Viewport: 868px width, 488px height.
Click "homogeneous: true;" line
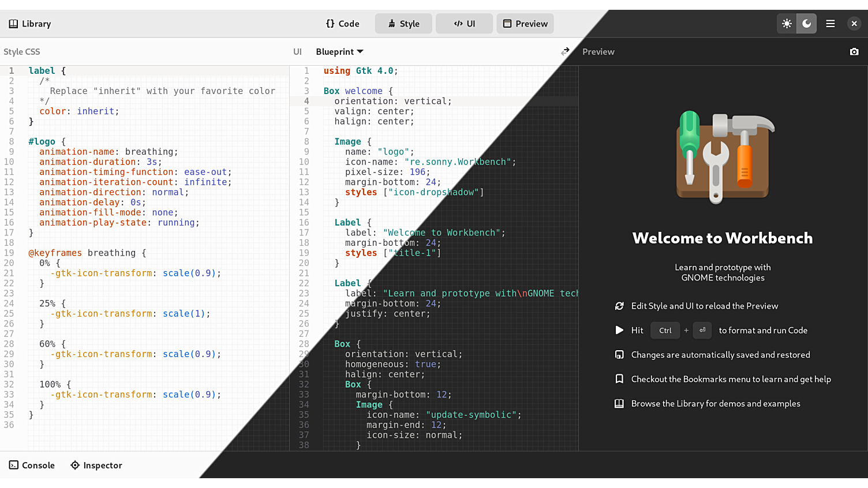(393, 365)
